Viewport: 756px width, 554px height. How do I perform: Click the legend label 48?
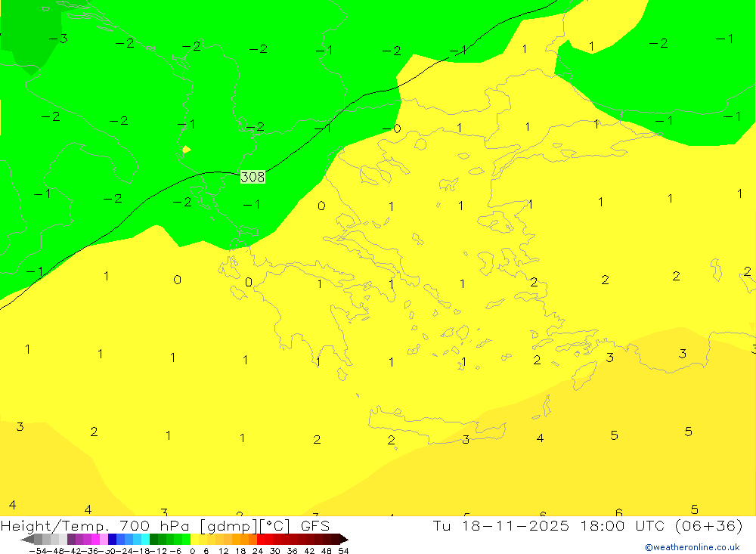[x=327, y=551]
